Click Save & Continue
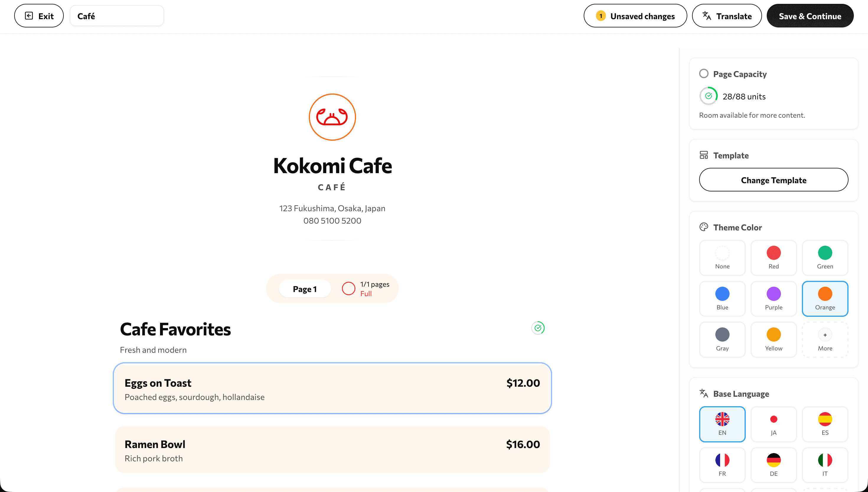Viewport: 868px width, 492px height. coord(810,16)
